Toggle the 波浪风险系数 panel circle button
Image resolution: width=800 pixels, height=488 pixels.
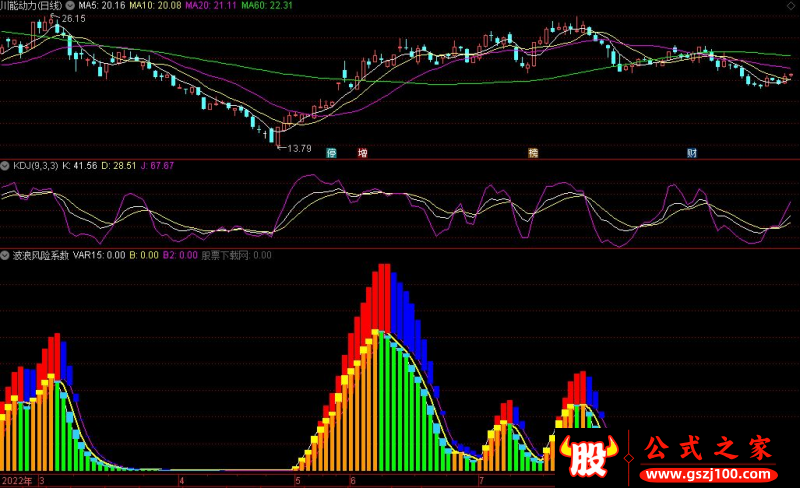coord(5,255)
